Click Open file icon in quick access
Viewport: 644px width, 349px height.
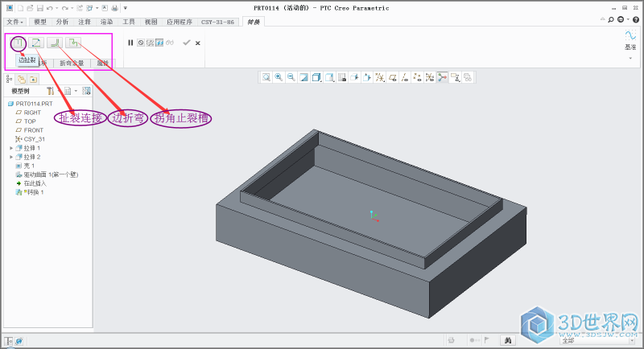click(30, 8)
